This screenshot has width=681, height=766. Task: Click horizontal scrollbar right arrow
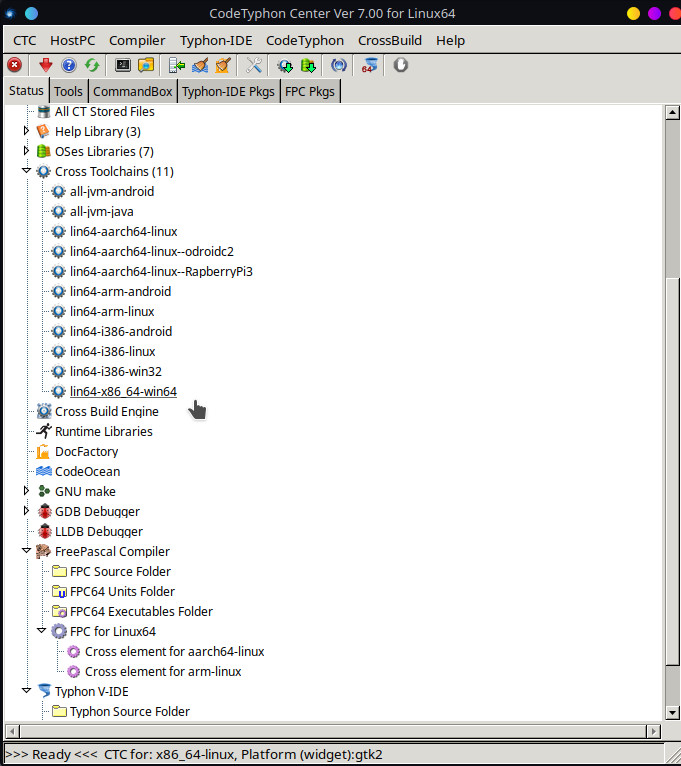653,731
